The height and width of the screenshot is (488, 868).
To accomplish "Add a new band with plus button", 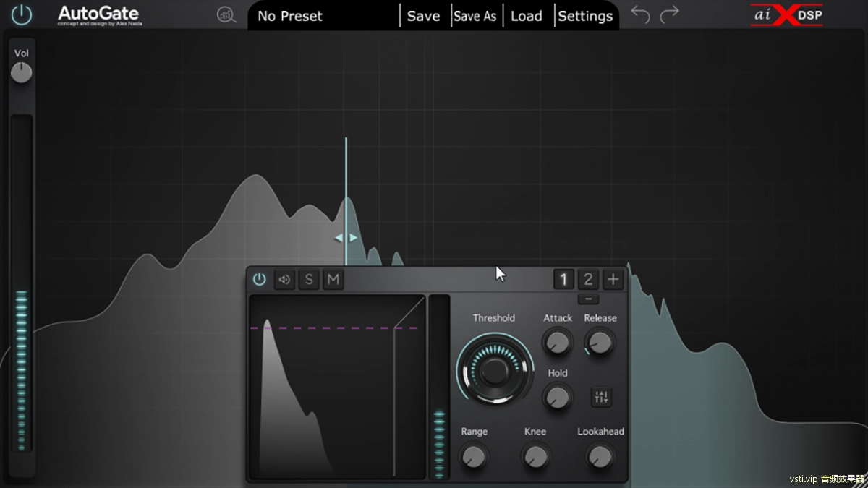I will point(613,279).
